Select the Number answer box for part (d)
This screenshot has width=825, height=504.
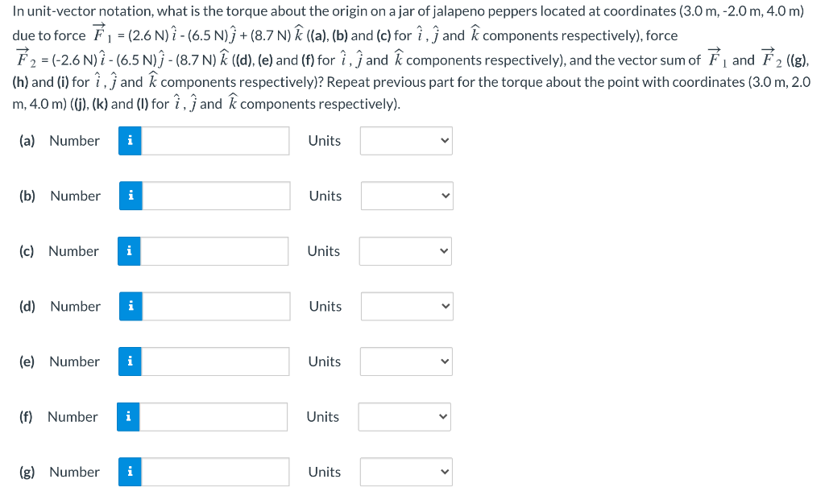click(216, 307)
